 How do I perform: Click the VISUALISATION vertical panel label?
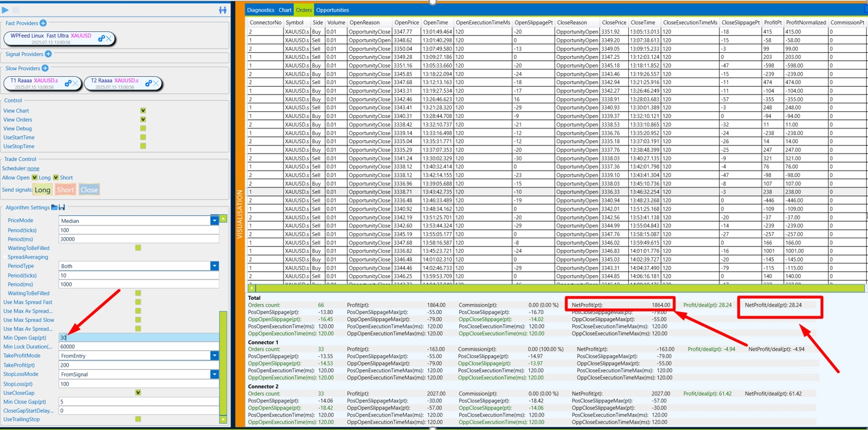tap(240, 214)
